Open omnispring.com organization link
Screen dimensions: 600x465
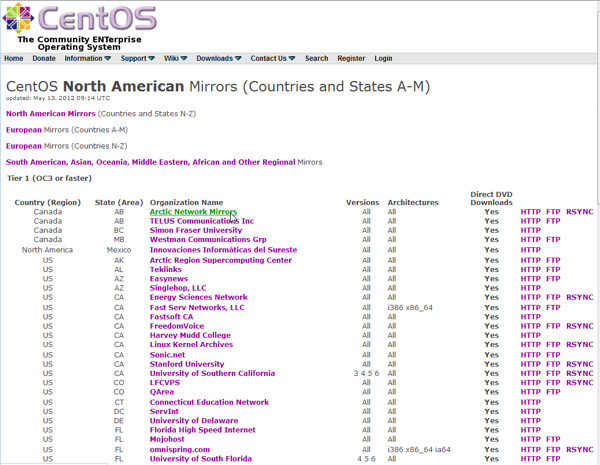[180, 449]
